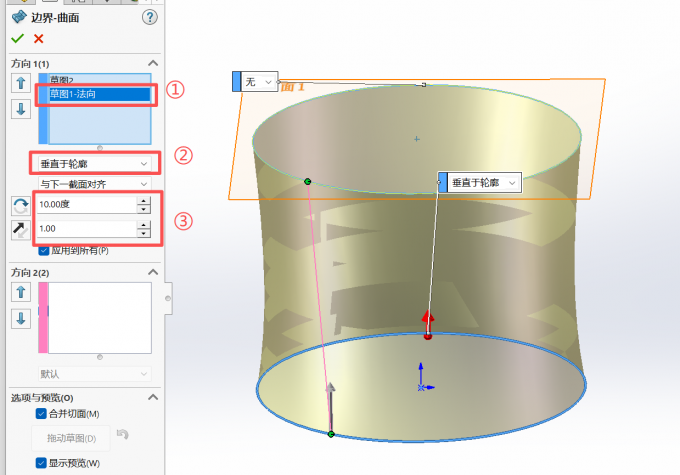
Task: Open the 垂直于轮廓 tangent type dropdown
Action: coord(95,164)
